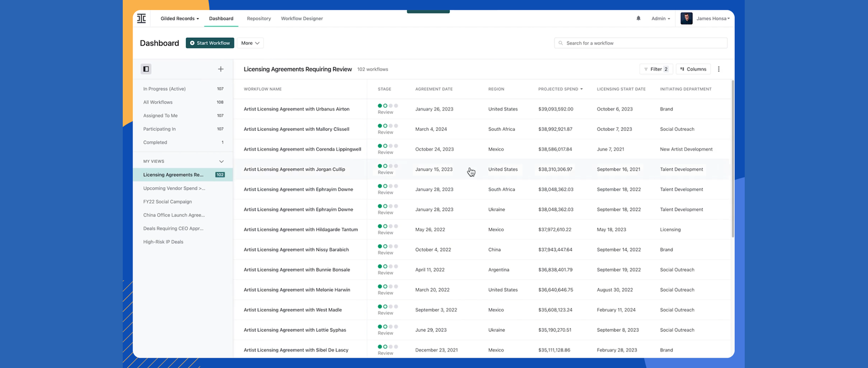Open Licensing Agreements Requiring Review saved view

click(x=183, y=175)
